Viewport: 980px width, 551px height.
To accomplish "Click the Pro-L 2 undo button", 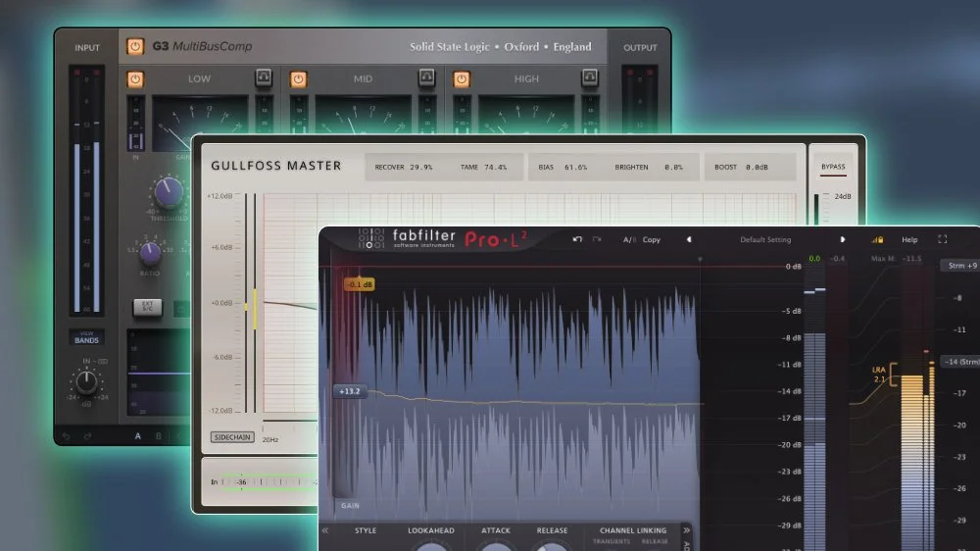I will coord(577,239).
